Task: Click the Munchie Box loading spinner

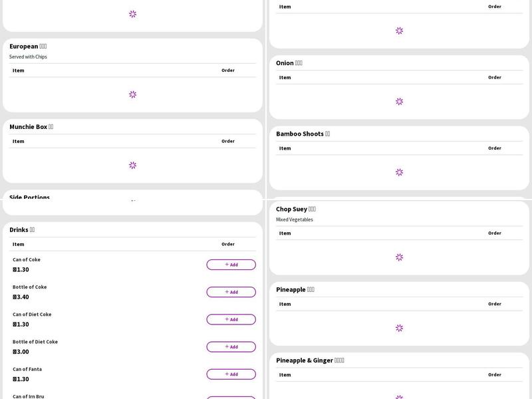Action: tap(132, 165)
